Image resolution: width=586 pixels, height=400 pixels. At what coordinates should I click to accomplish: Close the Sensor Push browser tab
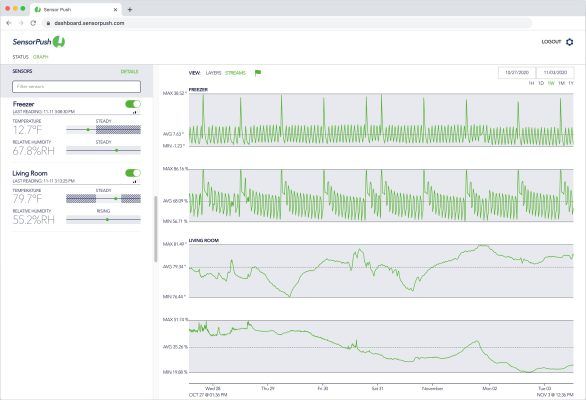(116, 9)
